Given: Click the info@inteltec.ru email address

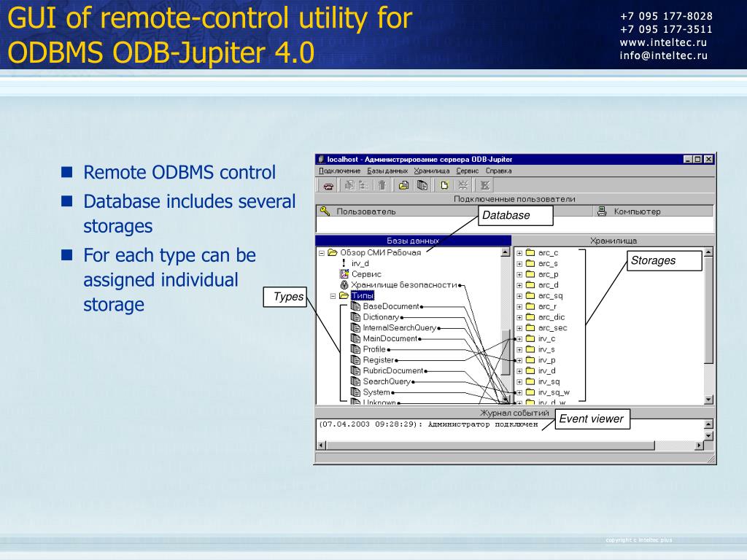Looking at the screenshot, I should tap(664, 55).
